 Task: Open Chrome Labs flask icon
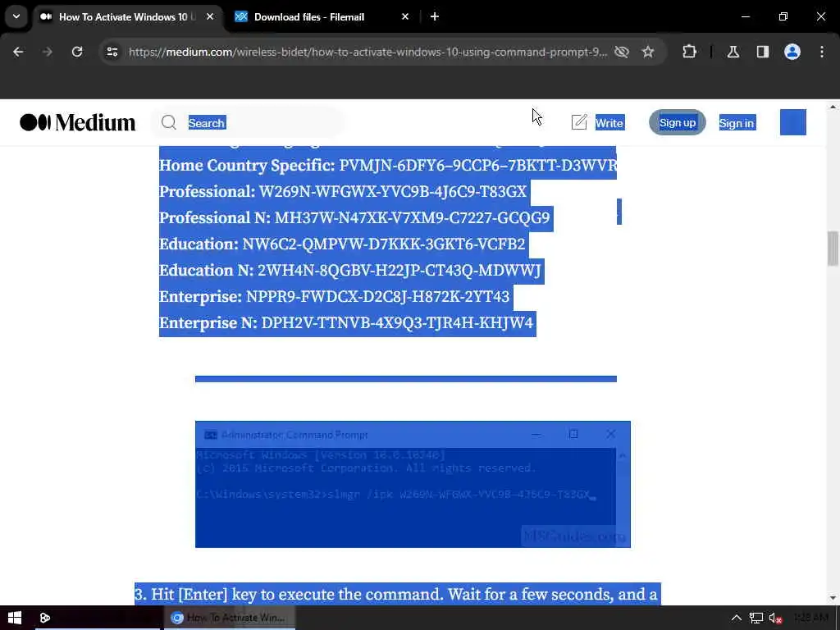[x=733, y=52]
